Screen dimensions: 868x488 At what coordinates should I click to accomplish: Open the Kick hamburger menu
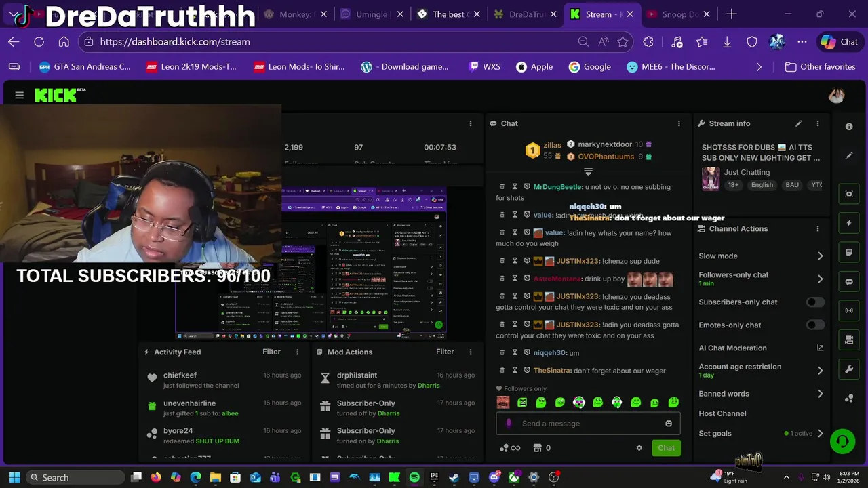click(19, 96)
